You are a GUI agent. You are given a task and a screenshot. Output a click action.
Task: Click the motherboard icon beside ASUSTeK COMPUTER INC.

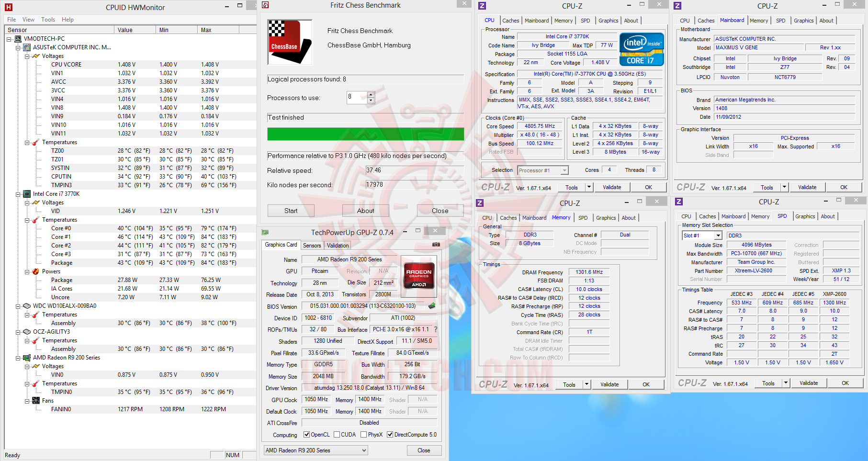27,47
